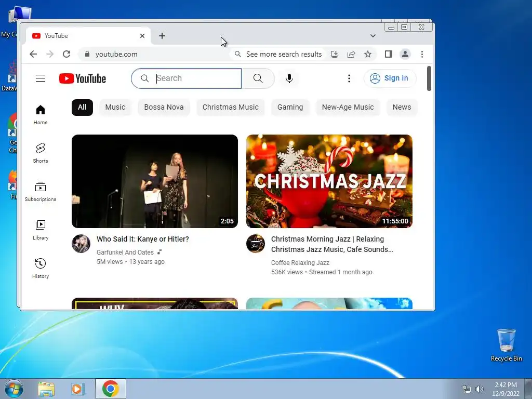Open the YouTube hamburger guide menu

tap(41, 78)
